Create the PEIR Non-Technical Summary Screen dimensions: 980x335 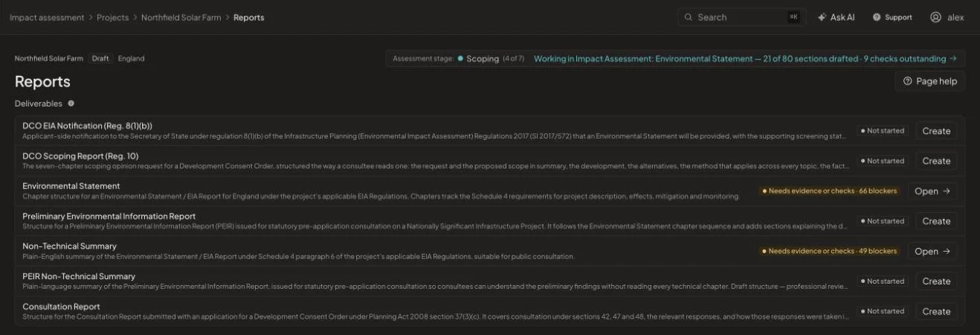point(936,281)
